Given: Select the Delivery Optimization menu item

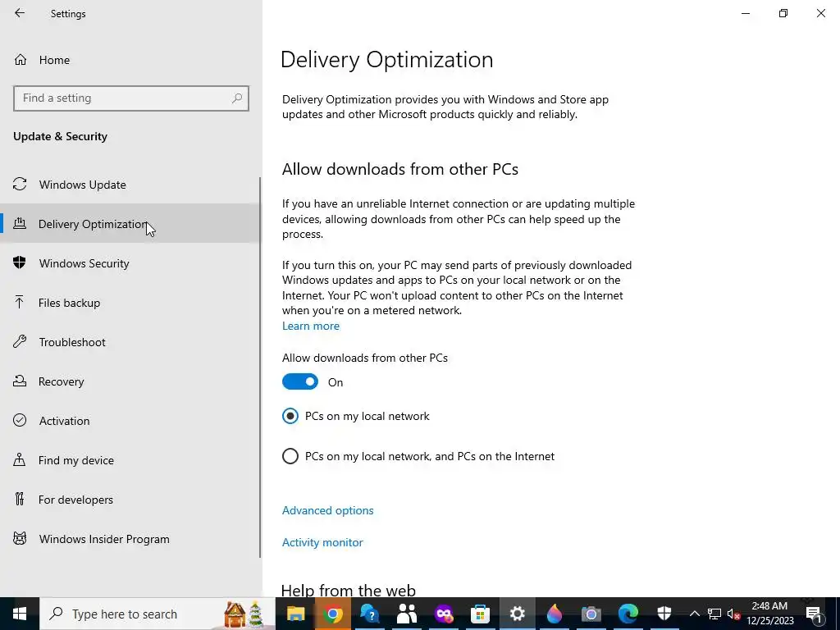Looking at the screenshot, I should point(130,223).
